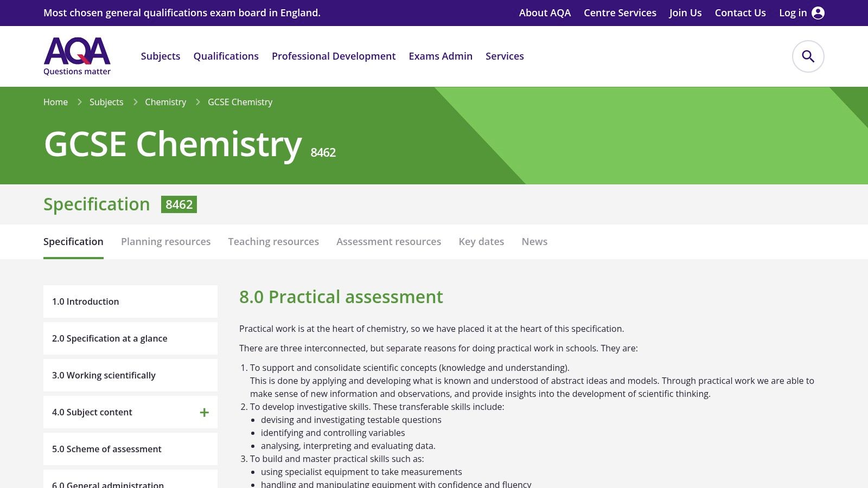Screen dimensions: 868x488
Task: Open the Exams Admin menu
Action: tap(441, 56)
